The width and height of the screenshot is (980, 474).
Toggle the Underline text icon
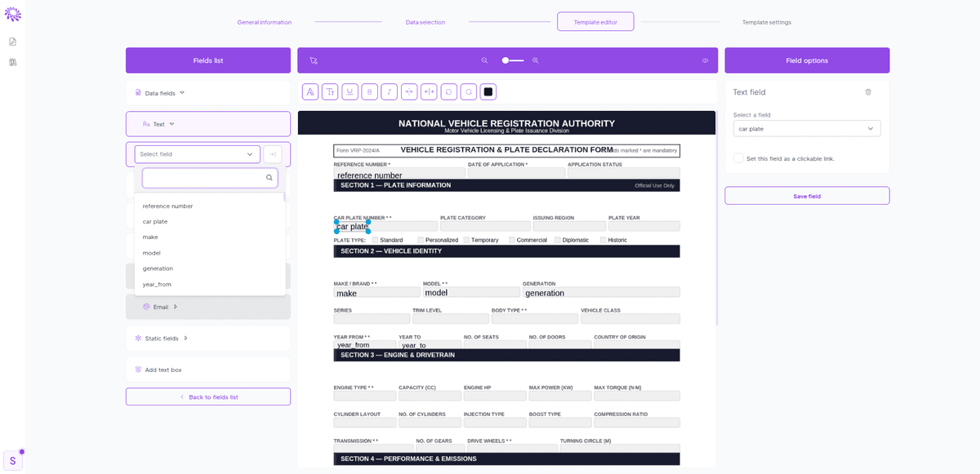tap(350, 91)
